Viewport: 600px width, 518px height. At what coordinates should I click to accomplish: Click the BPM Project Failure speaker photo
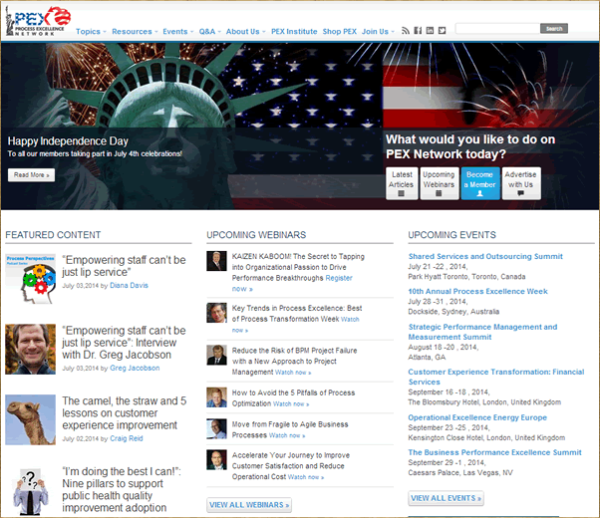point(217,355)
